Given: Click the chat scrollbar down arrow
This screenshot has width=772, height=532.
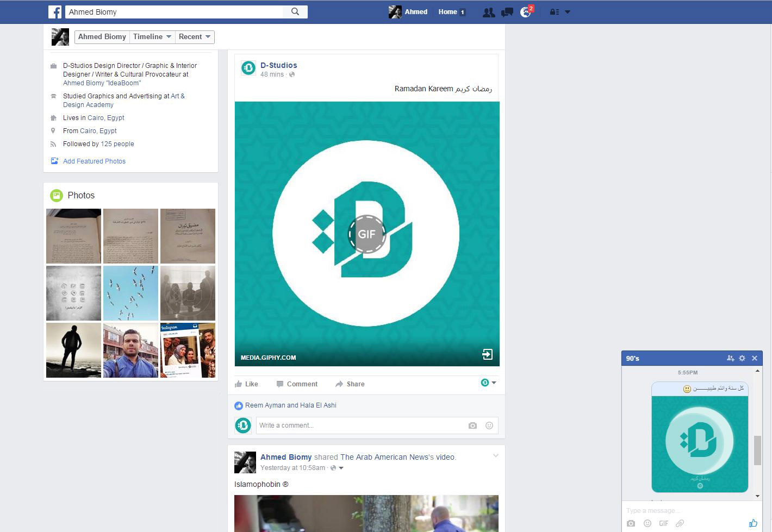Looking at the screenshot, I should pos(757,496).
